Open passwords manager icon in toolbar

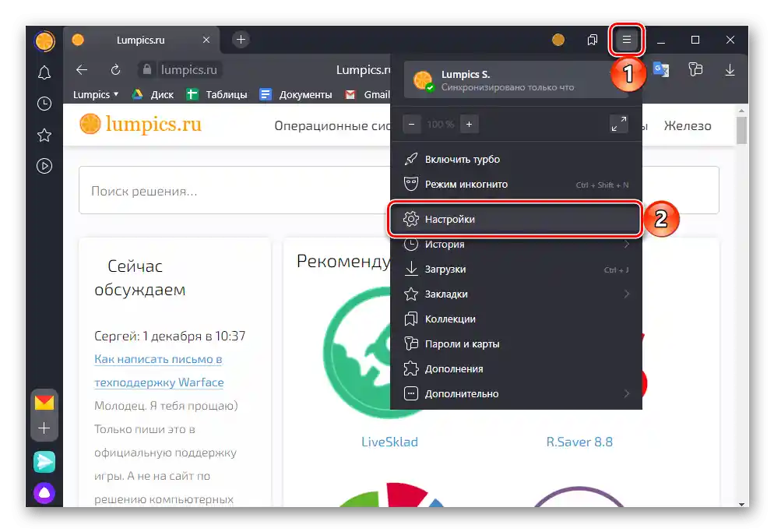click(695, 69)
